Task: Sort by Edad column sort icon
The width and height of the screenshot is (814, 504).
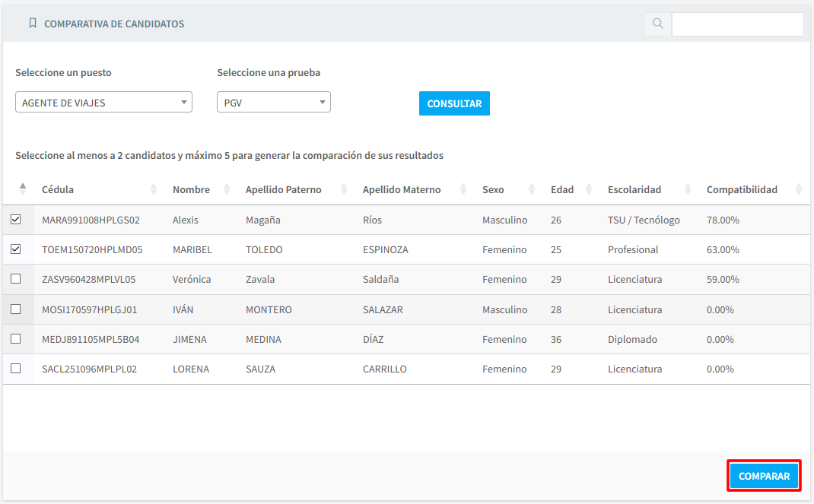Action: tap(590, 189)
